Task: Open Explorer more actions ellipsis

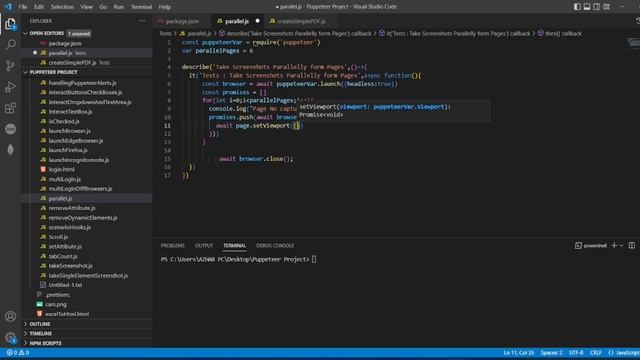Action: (x=142, y=21)
